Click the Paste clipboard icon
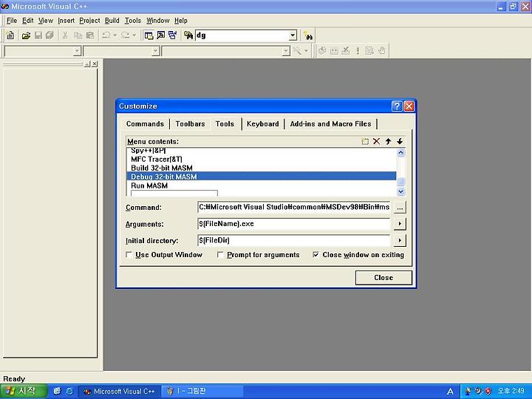Viewport: 532px width, 399px height. (90, 35)
